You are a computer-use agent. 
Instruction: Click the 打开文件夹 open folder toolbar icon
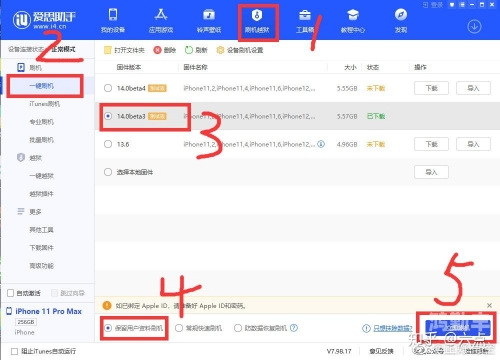click(x=108, y=50)
